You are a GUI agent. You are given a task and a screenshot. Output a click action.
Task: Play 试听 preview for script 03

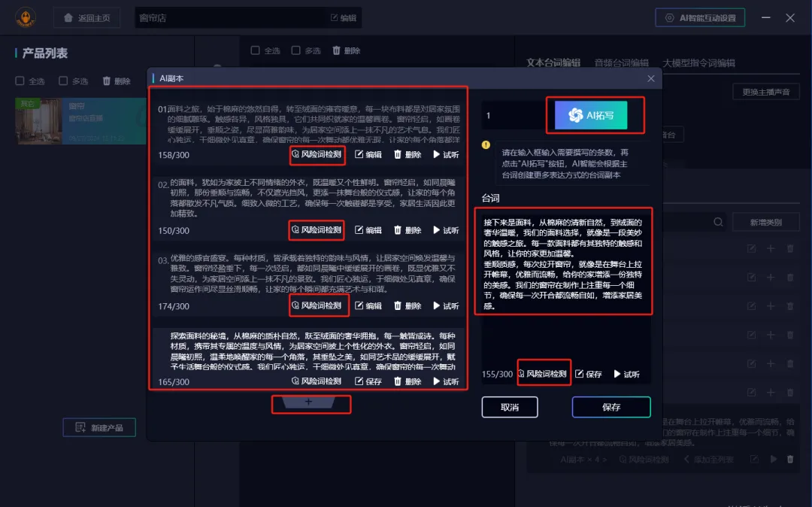tap(446, 305)
